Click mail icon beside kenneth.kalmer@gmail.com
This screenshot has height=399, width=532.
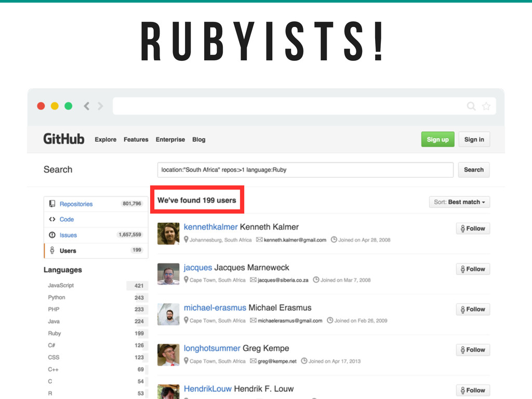point(259,240)
